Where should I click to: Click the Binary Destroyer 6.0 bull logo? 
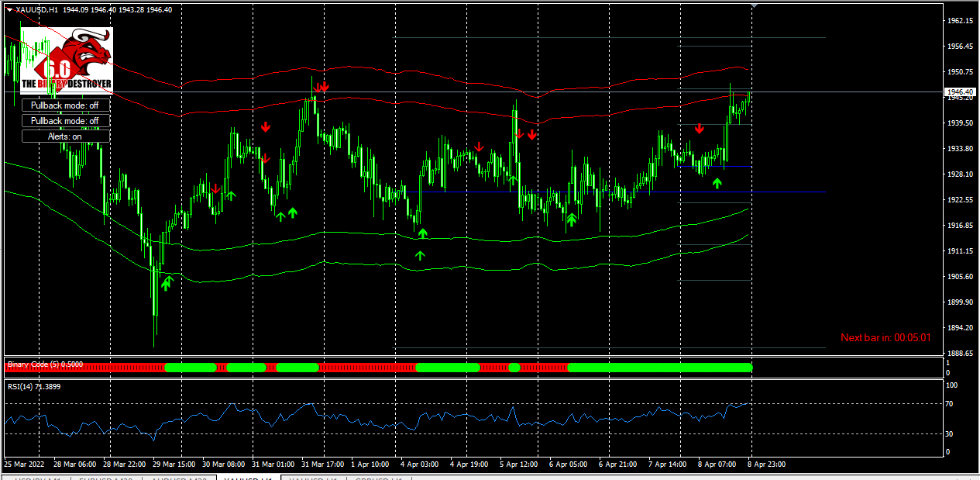click(67, 60)
